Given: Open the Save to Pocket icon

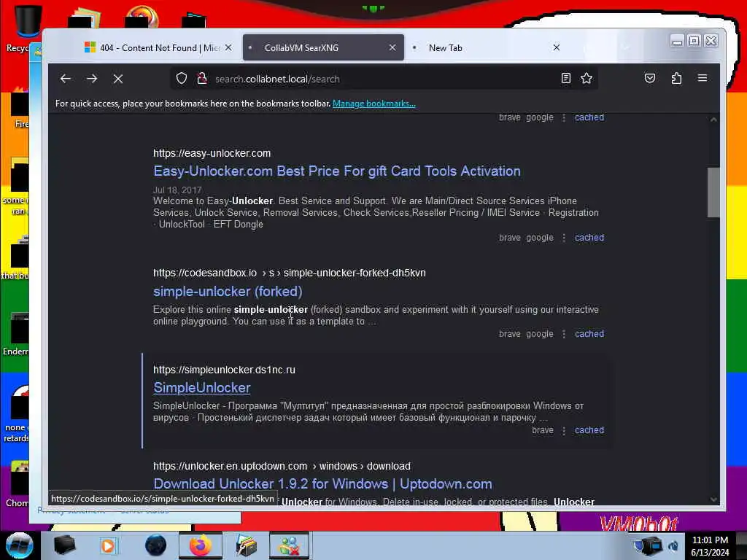Looking at the screenshot, I should [x=650, y=79].
